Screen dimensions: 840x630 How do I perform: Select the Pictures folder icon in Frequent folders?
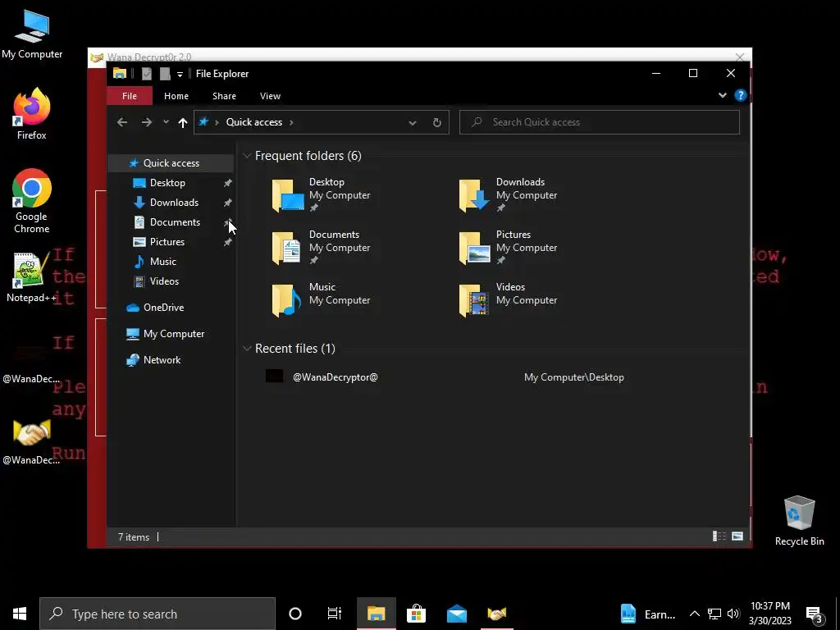474,248
